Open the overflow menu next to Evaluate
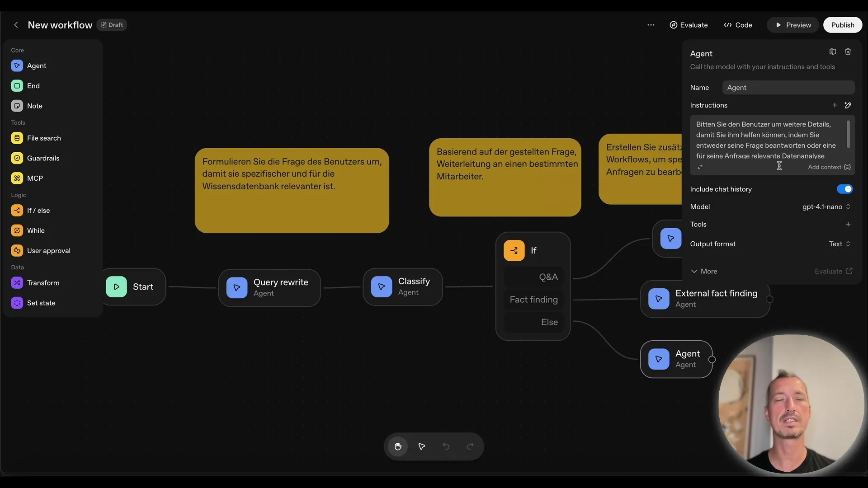Screen dimensions: 868x488 651,25
